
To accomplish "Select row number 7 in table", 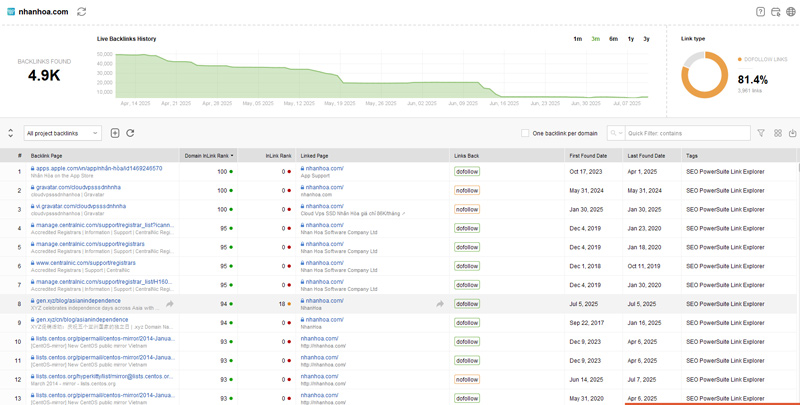I will (19, 285).
